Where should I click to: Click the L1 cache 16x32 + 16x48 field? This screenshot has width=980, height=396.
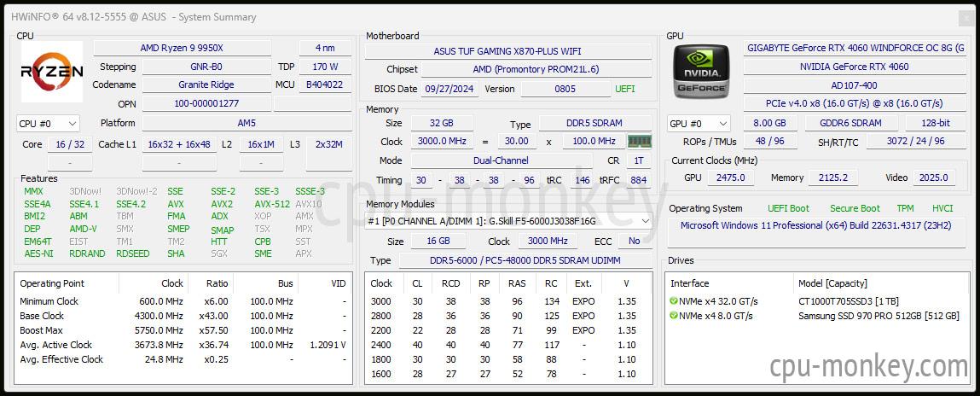179,144
